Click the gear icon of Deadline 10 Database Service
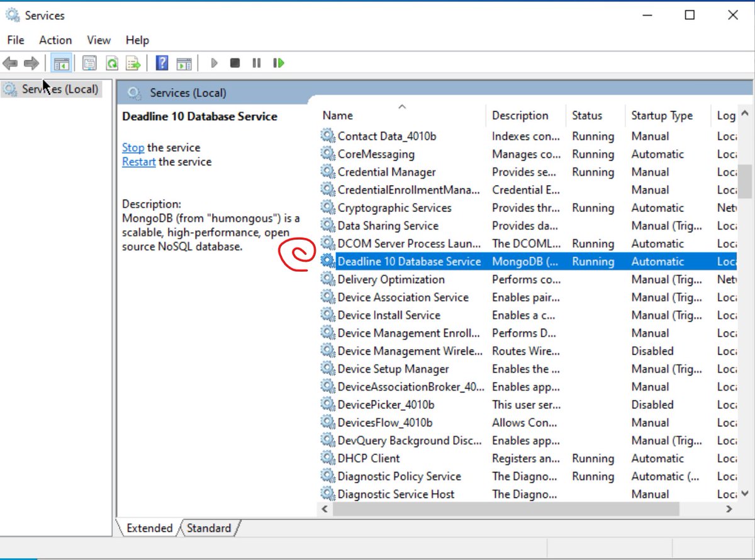 328,261
